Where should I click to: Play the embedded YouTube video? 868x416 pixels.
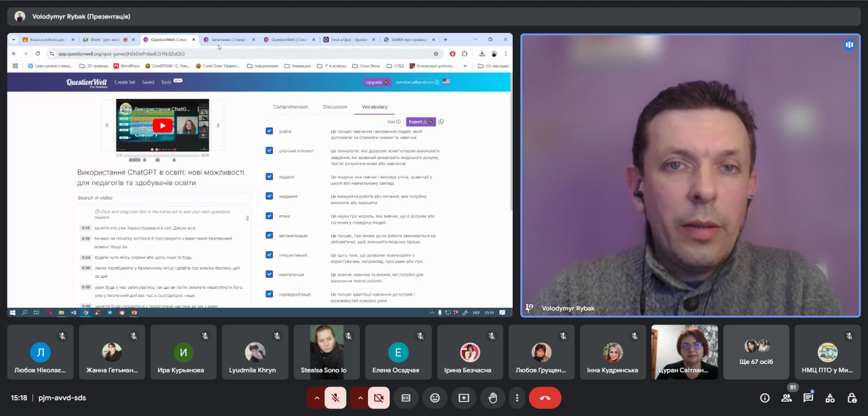(x=163, y=126)
